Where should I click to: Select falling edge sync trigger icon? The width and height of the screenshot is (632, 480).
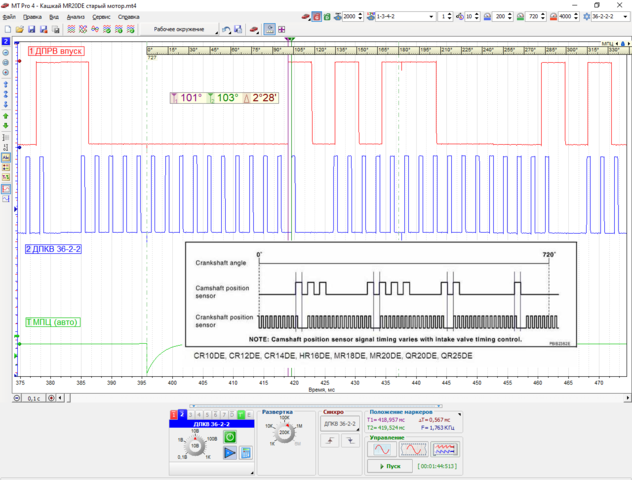[x=350, y=441]
